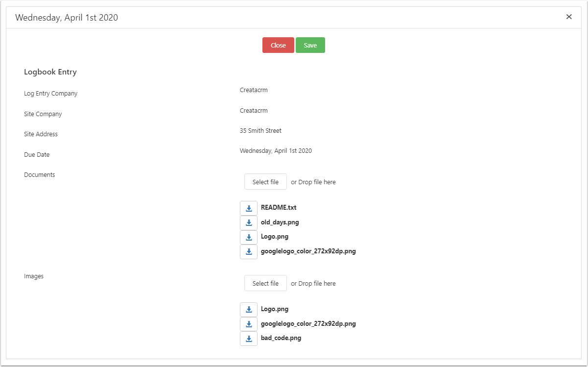Click Logo.png file name under Images
Screen dimensions: 588x367
tap(275, 309)
